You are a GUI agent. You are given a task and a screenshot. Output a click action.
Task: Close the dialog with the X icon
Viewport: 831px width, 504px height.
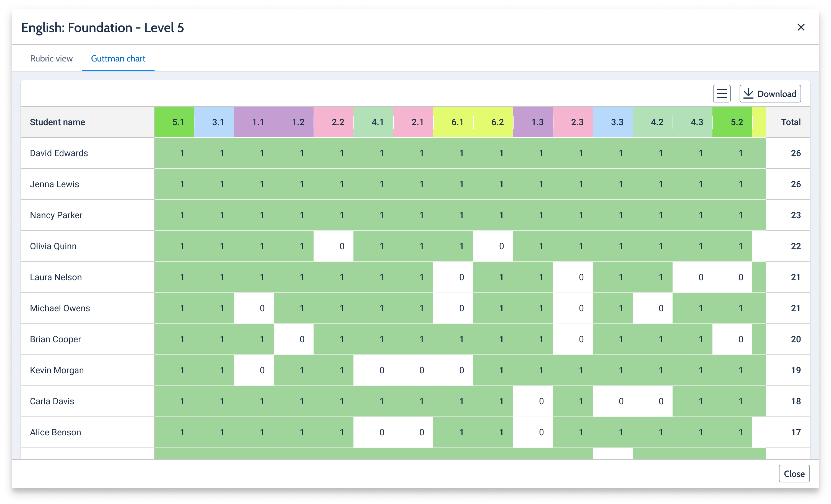coord(801,27)
